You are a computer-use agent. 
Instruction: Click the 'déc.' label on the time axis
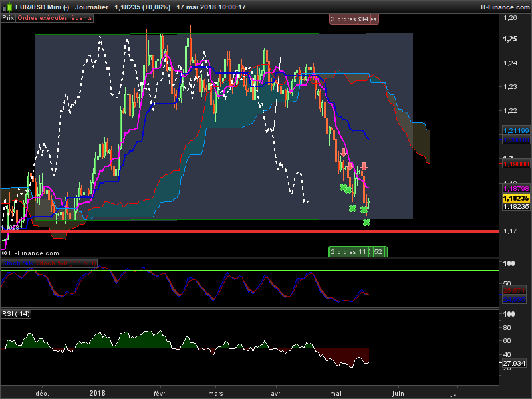click(43, 393)
